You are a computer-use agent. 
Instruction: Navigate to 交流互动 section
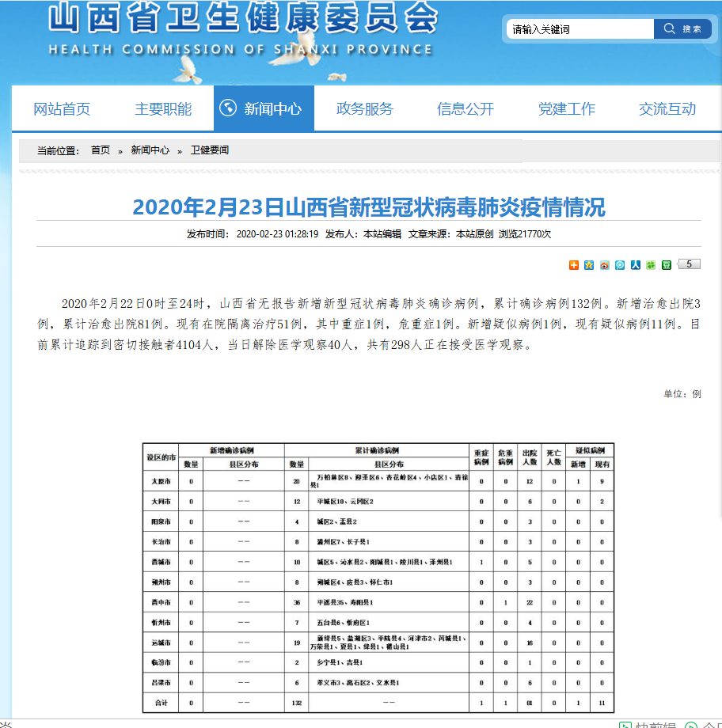pos(667,109)
